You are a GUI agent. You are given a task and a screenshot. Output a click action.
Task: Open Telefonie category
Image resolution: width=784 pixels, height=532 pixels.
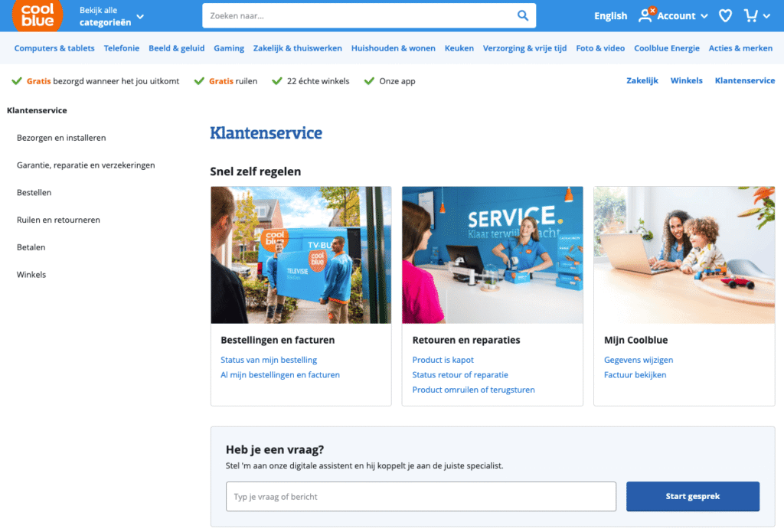click(122, 48)
